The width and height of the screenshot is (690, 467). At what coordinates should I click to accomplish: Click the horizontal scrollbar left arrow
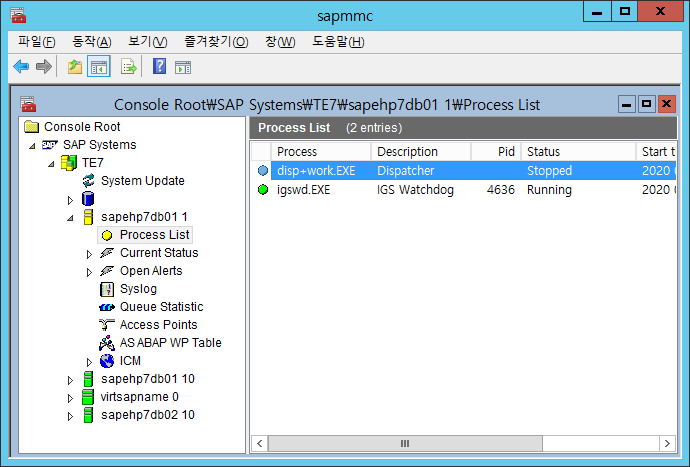click(260, 443)
